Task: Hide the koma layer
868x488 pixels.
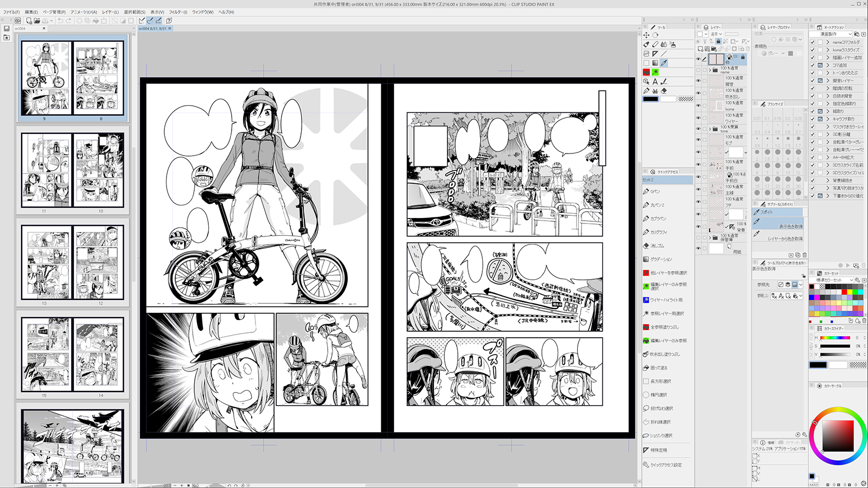Action: click(698, 106)
